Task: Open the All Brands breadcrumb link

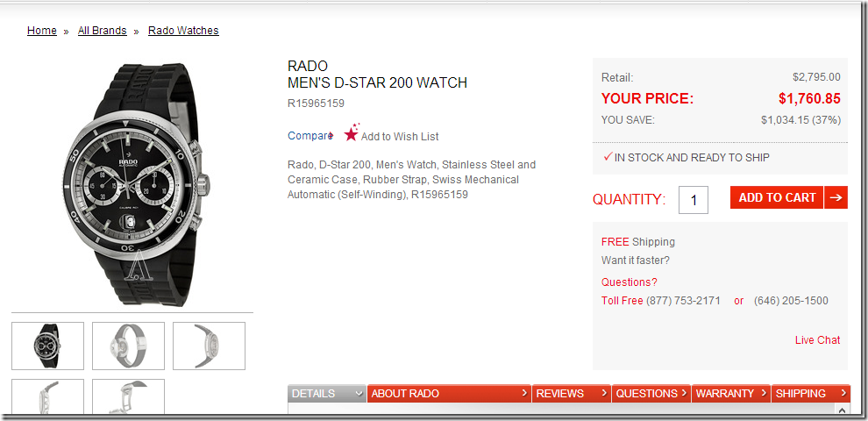Action: tap(103, 31)
